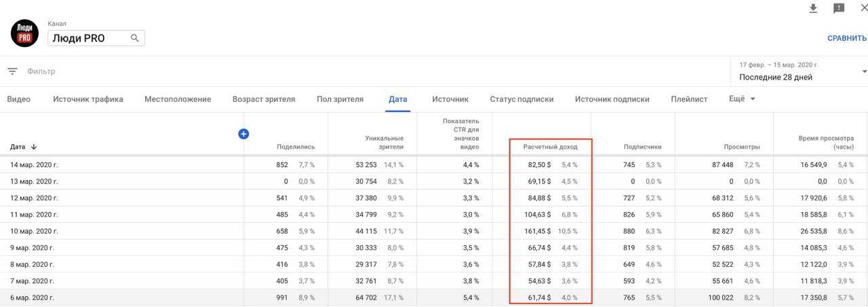Close the analytics panel
868x307 pixels.
[863, 8]
